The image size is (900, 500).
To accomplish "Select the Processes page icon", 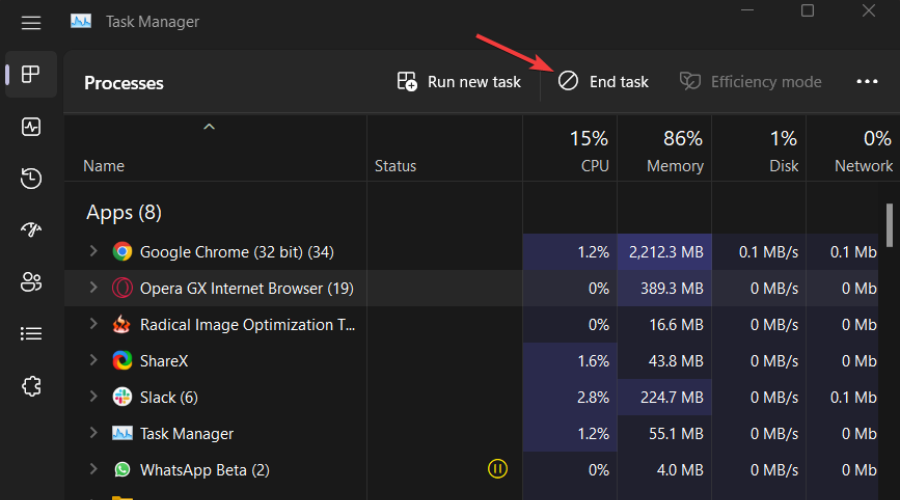I will (x=31, y=75).
